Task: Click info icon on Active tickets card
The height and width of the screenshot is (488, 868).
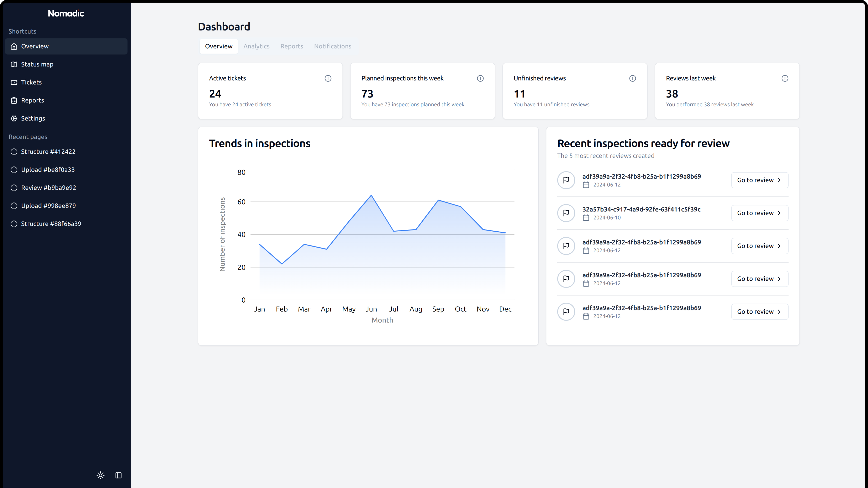Action: pos(328,78)
